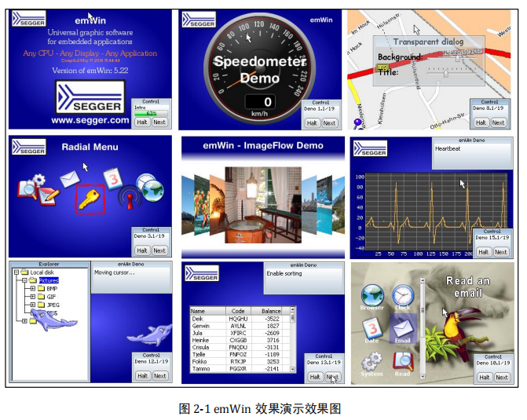Click list scrollbar up arrow beside Balance
The image size is (527, 420).
coord(292,309)
